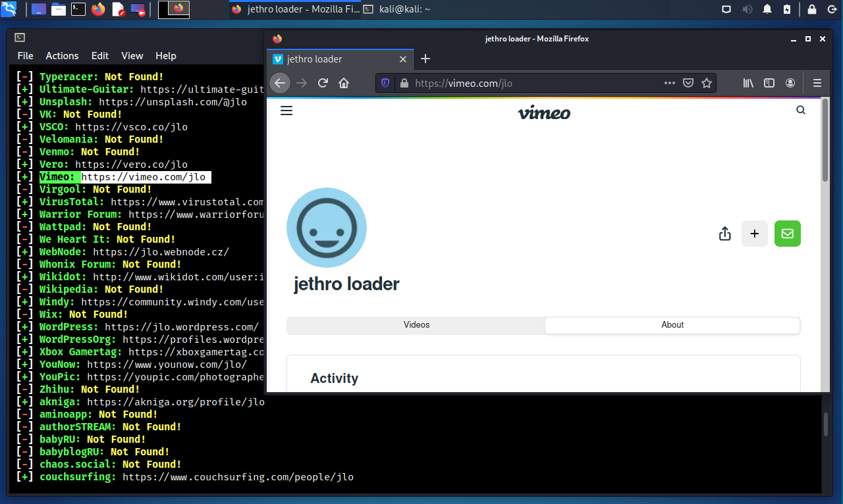Bookmark this page with star icon

point(707,83)
